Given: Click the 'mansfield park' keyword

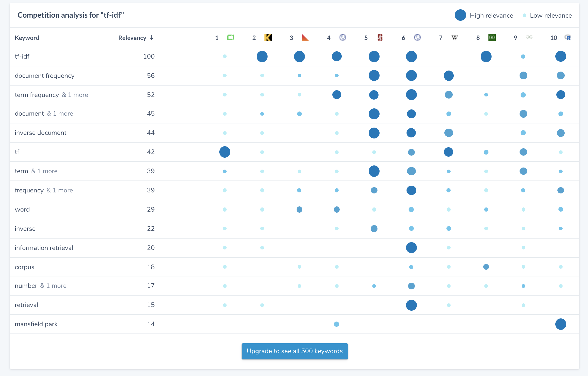Looking at the screenshot, I should [x=36, y=324].
